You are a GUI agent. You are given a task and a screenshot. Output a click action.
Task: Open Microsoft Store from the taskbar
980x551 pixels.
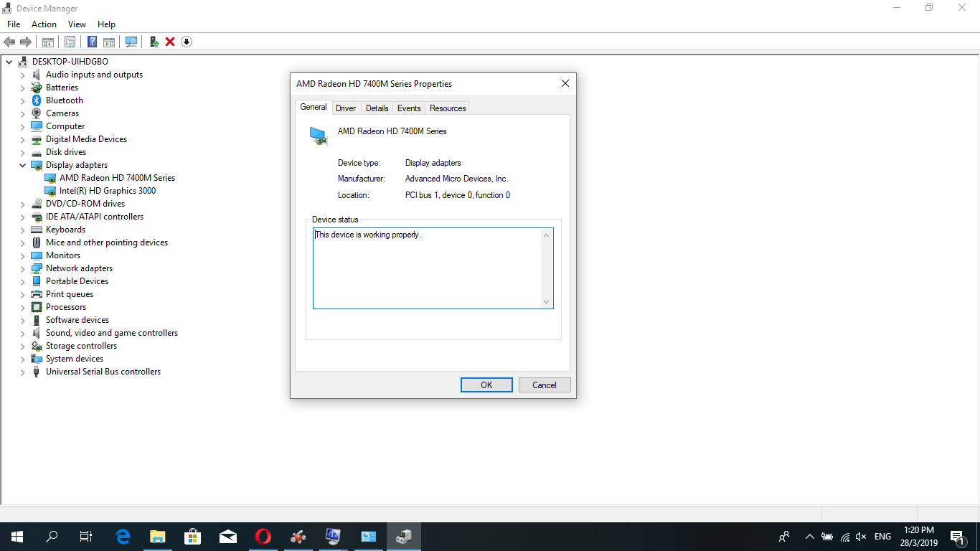pos(193,537)
